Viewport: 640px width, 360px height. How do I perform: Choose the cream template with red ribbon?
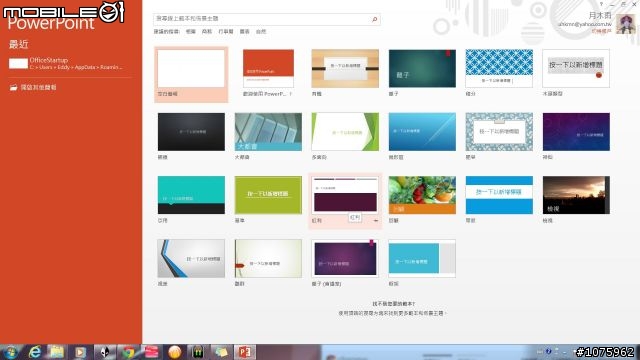coord(268,258)
